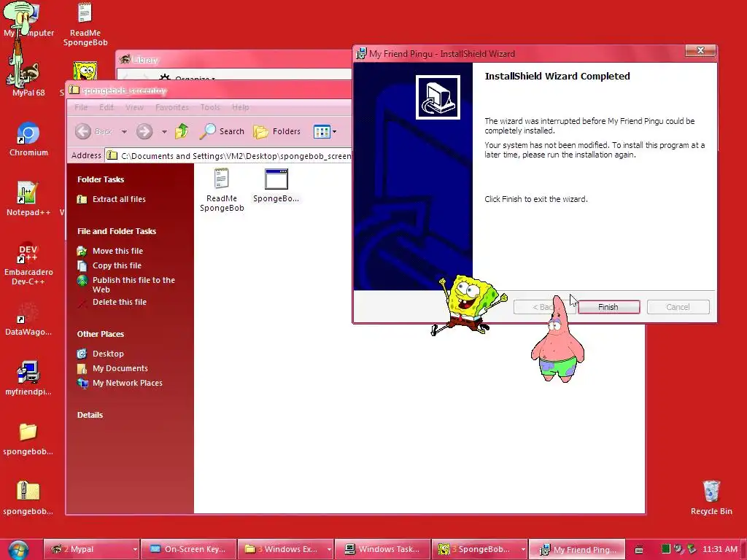This screenshot has height=560, width=747.
Task: Close the InstallShield Wizard window
Action: [x=700, y=50]
